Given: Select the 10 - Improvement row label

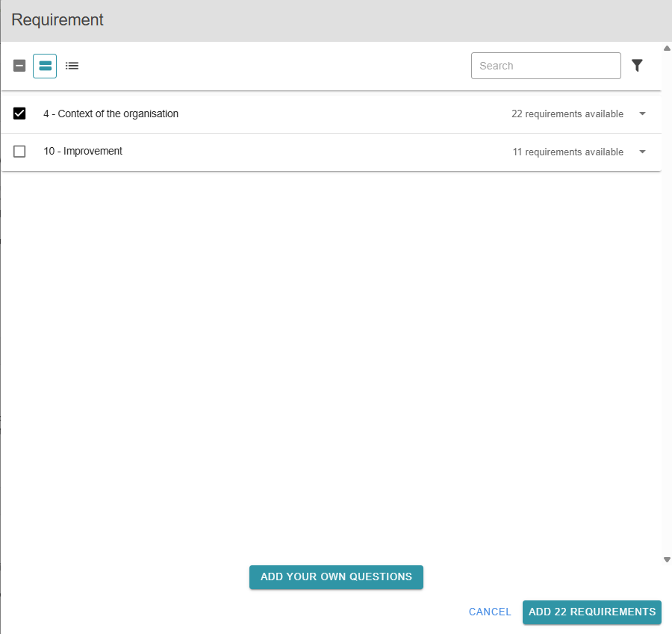Looking at the screenshot, I should 83,151.
